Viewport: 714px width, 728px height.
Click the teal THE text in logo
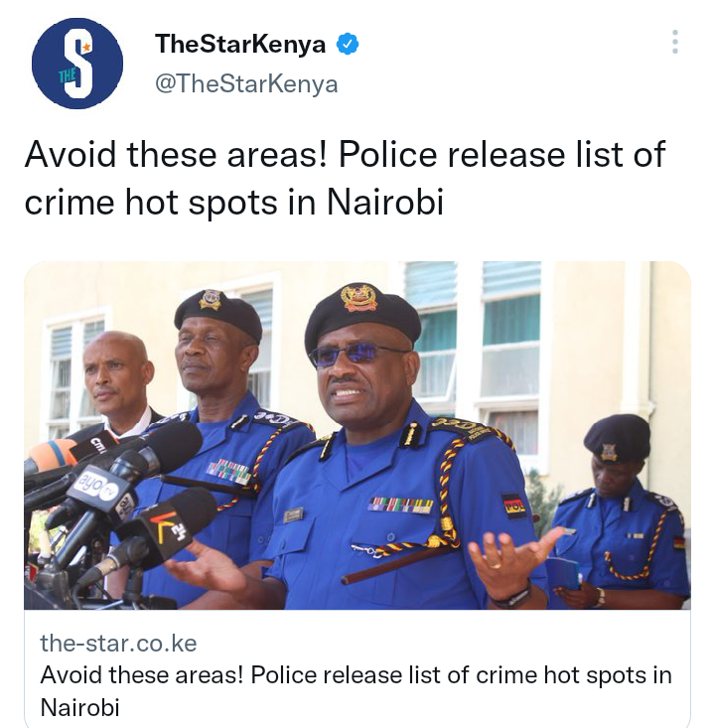click(67, 75)
